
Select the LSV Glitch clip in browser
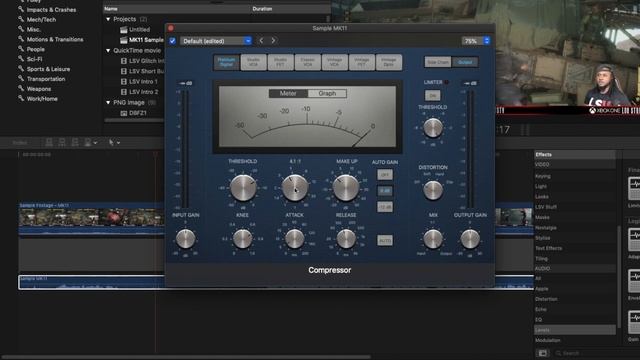click(x=146, y=61)
